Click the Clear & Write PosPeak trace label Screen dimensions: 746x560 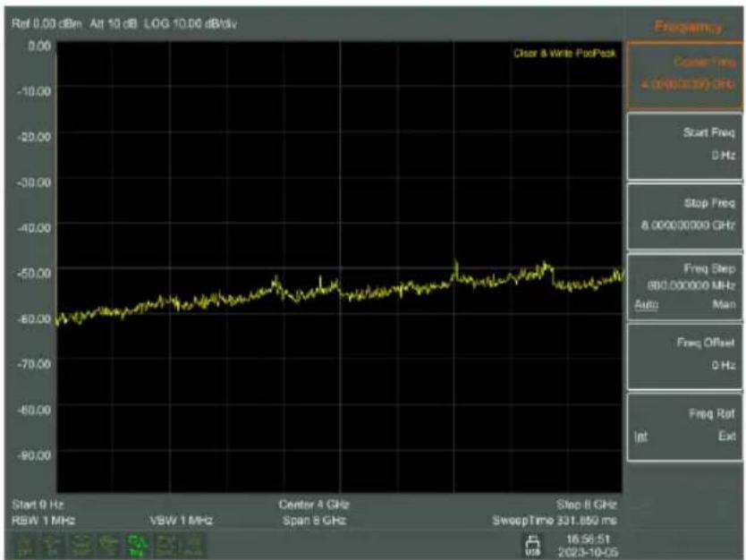coord(564,54)
